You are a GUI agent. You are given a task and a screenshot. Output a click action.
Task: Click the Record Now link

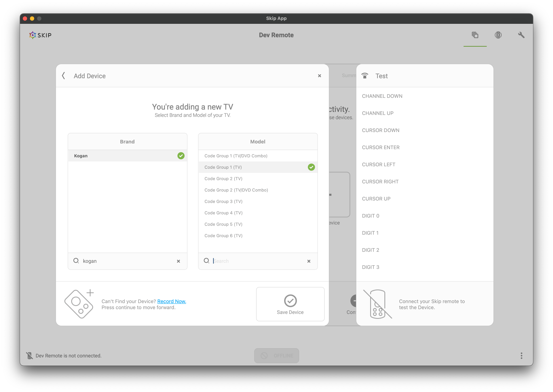point(172,301)
